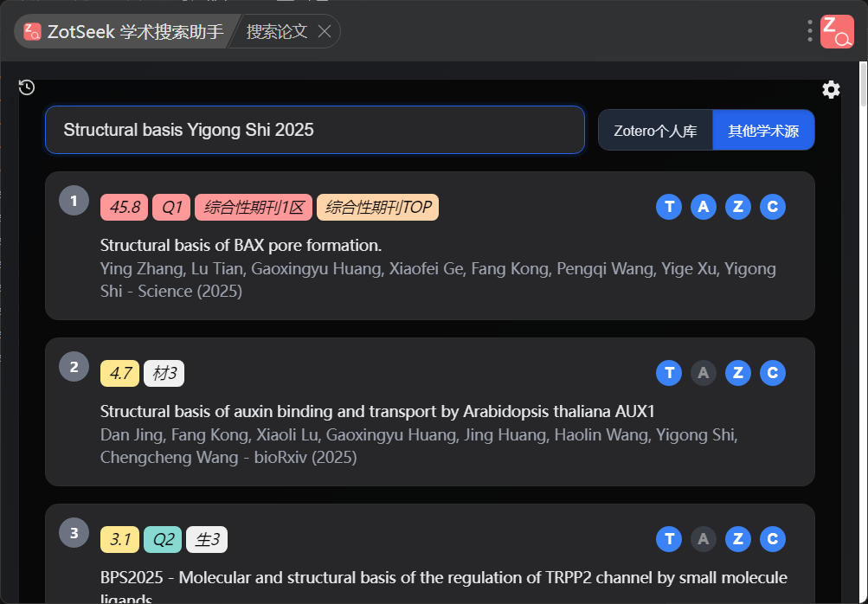This screenshot has width=868, height=604.
Task: Open the search history clock icon
Action: point(27,87)
